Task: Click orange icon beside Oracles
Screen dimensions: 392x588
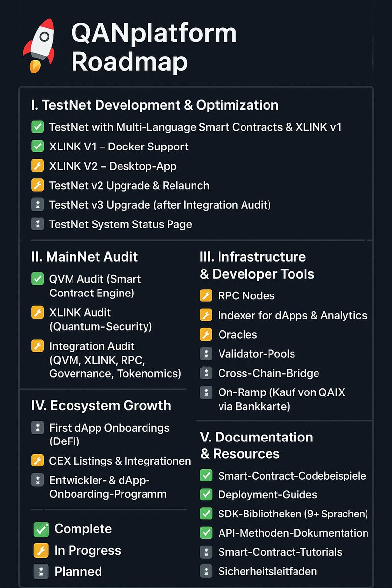Action: 206,335
